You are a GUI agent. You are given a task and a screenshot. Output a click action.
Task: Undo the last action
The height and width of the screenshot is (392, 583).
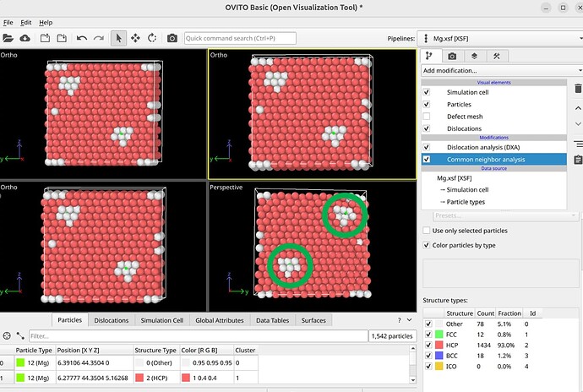coord(81,38)
